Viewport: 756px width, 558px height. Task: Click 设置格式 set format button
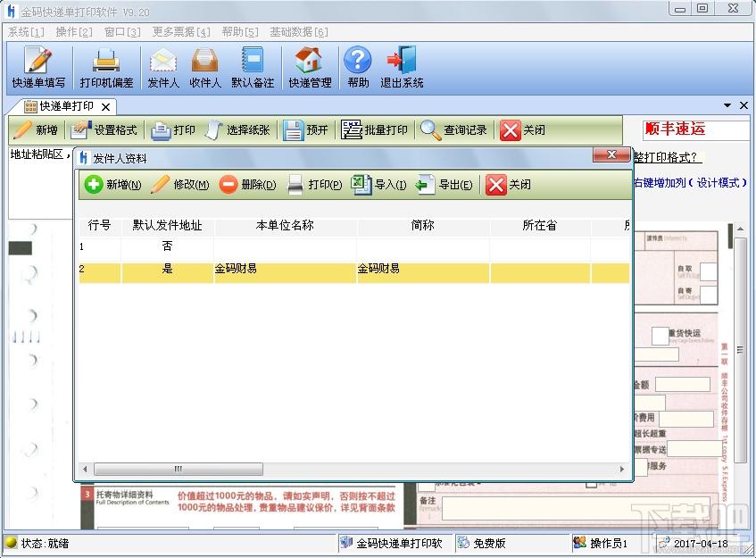click(104, 129)
